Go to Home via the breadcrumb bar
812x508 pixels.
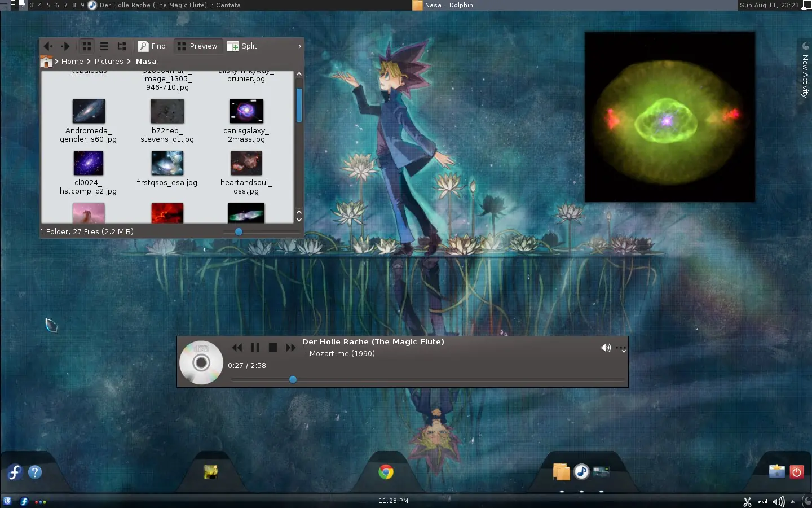(72, 61)
